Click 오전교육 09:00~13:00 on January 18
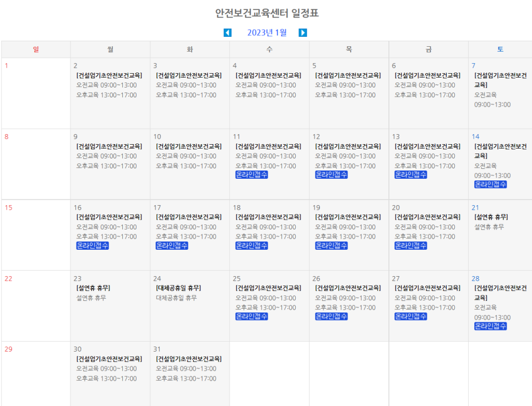This screenshot has width=532, height=406. coord(265,227)
